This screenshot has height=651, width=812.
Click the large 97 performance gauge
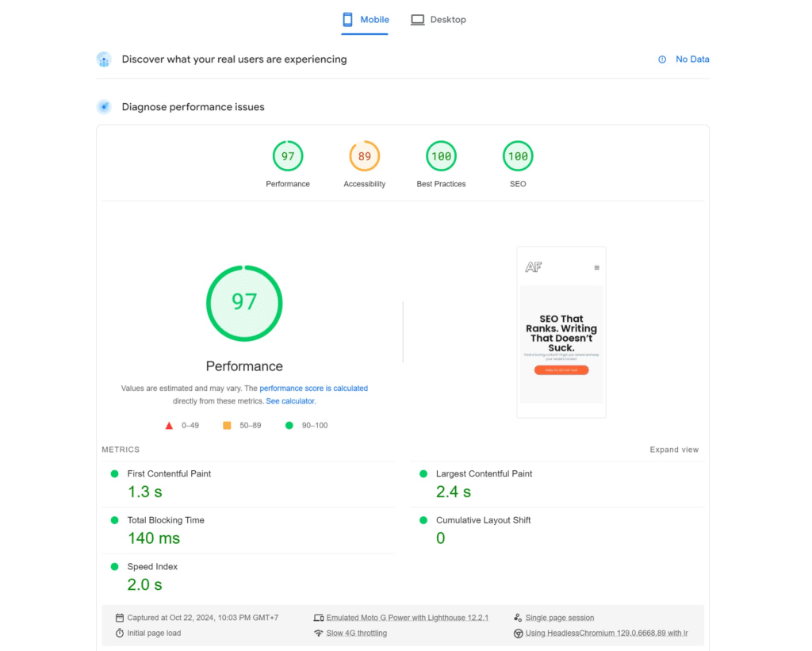[x=244, y=304]
